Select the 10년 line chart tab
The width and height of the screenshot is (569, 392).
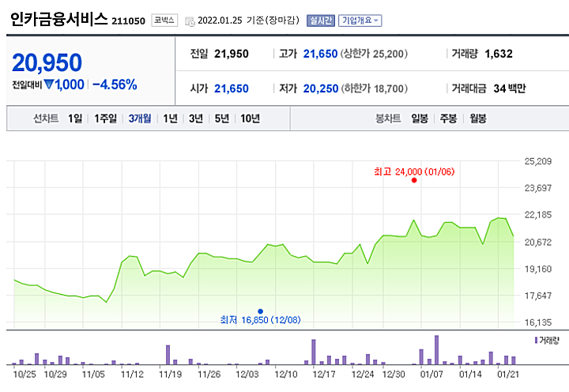pos(250,119)
